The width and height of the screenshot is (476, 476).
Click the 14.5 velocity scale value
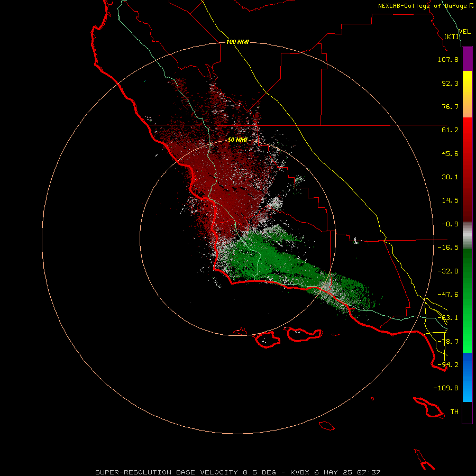450,200
